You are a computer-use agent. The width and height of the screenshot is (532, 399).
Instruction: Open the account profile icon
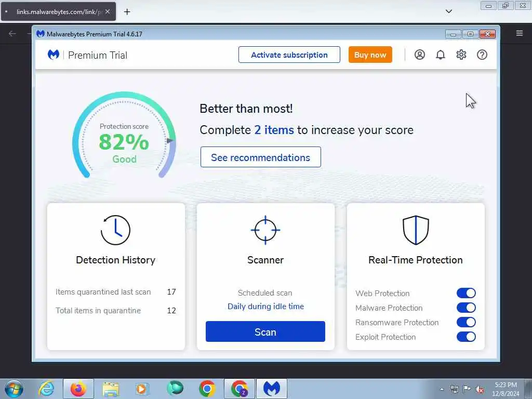(x=420, y=55)
